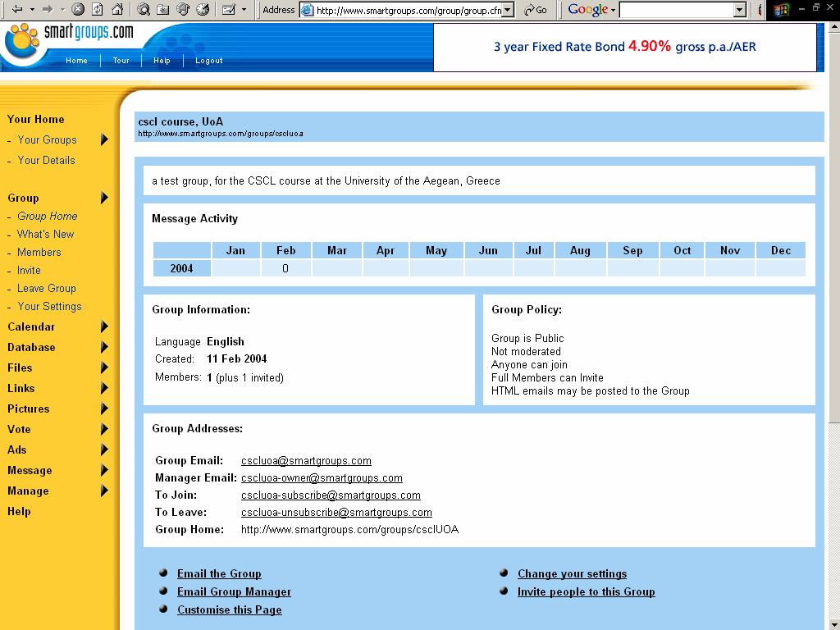Expand the Pictures submenu arrow
The image size is (840, 630).
pyautogui.click(x=104, y=409)
